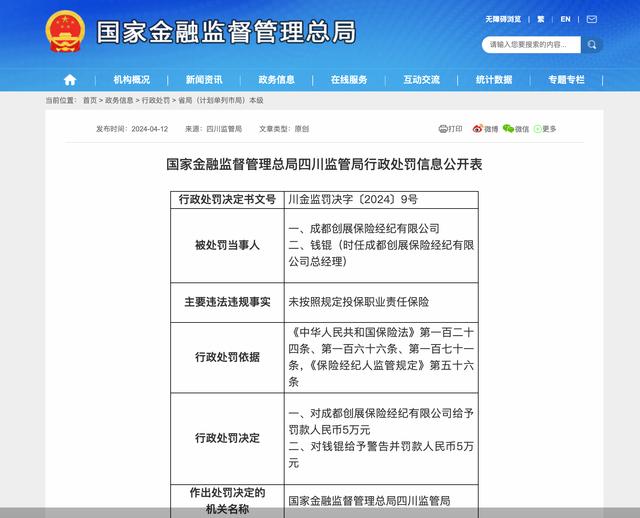Click the publish date 2024-04-12
This screenshot has height=518, width=640.
pos(150,129)
